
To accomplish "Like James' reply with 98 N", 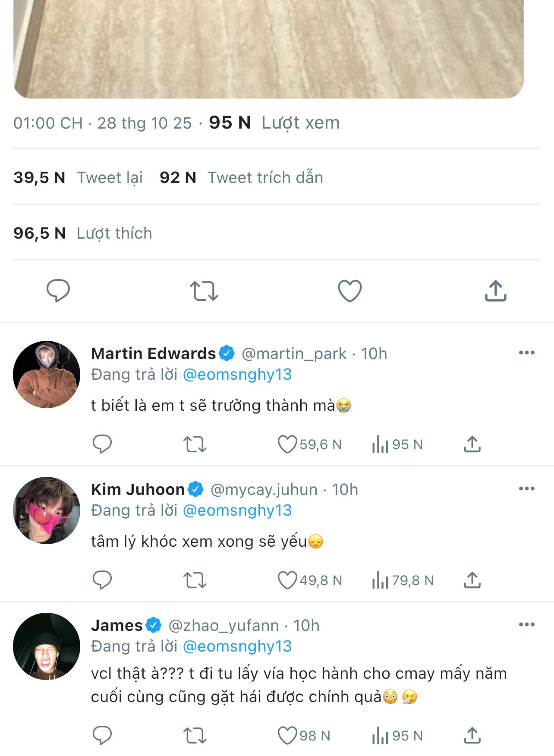I will 287,735.
